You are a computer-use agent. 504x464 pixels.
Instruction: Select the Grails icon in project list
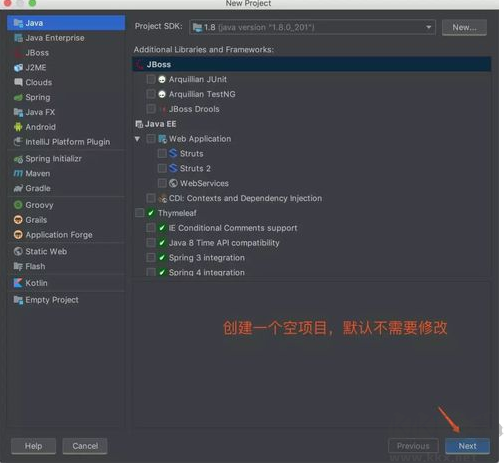pyautogui.click(x=18, y=220)
